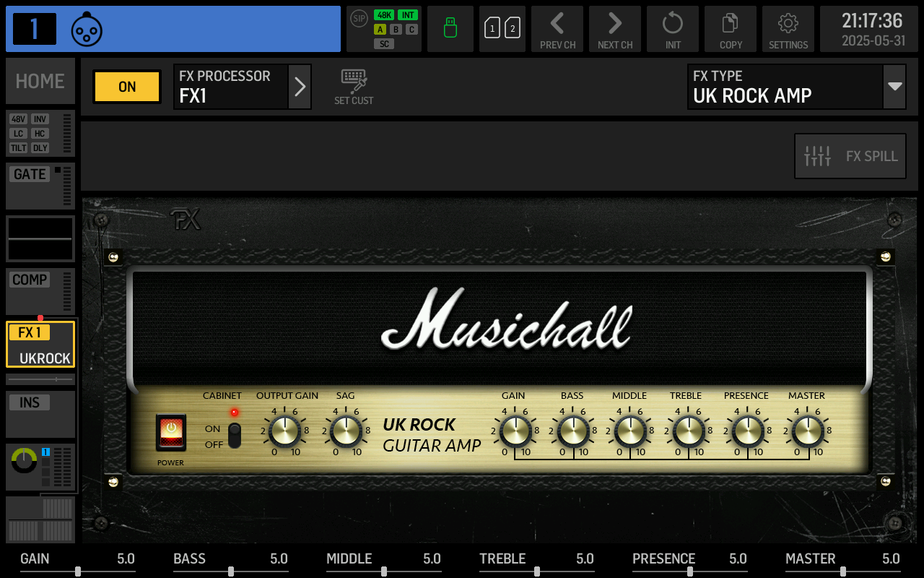Initialize settings via the INIT icon
Screen dimensions: 924x578
coord(672,29)
